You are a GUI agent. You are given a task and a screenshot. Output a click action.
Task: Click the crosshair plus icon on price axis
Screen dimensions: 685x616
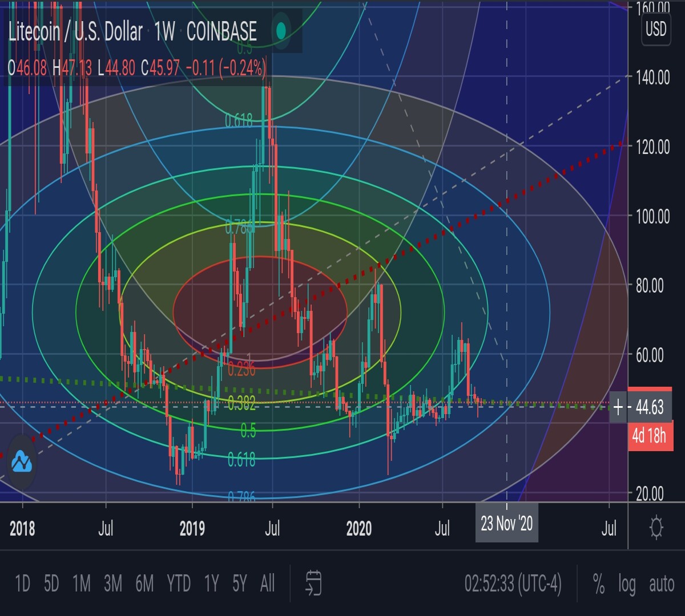(x=618, y=407)
